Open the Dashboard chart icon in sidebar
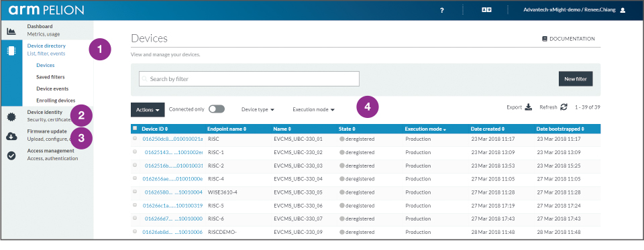The image size is (644, 250). [11, 32]
